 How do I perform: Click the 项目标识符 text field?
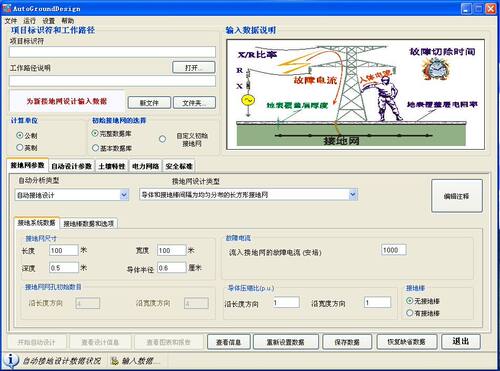click(x=112, y=52)
